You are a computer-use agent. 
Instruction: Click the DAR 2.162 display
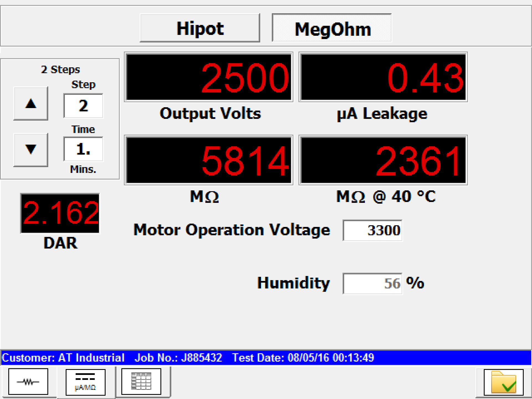(60, 213)
